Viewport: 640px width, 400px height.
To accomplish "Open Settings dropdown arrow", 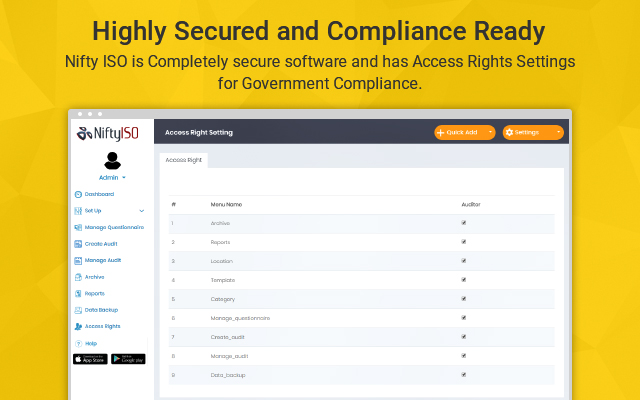I will 558,132.
